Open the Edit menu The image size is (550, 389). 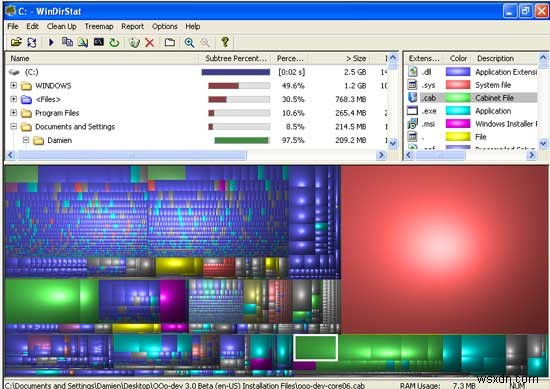click(x=32, y=26)
